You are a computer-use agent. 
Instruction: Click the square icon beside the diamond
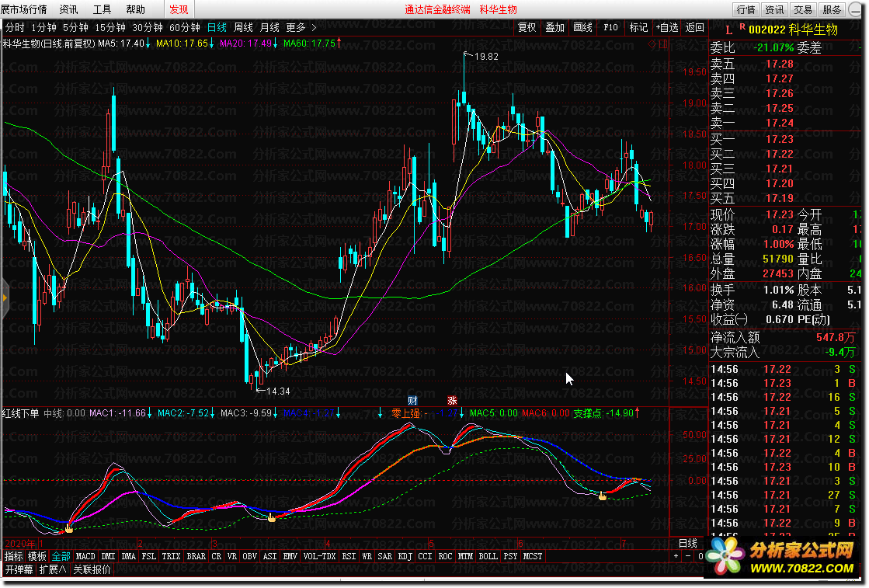point(663,43)
